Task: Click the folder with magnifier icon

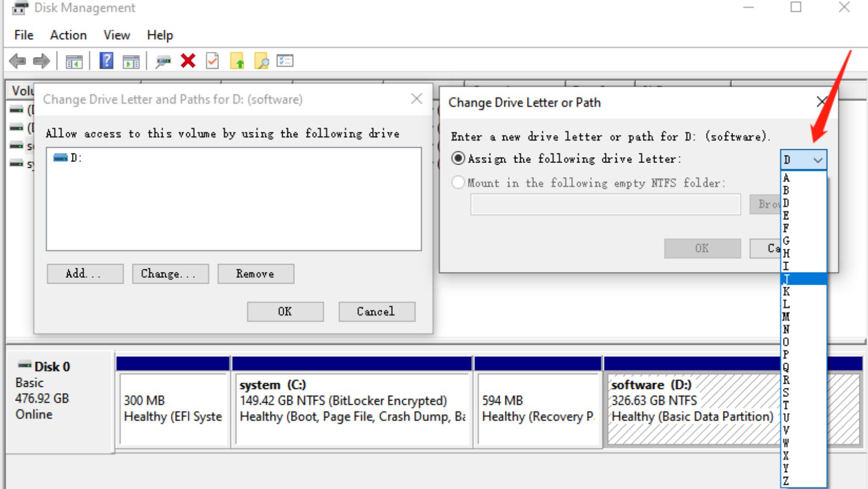Action: click(x=261, y=61)
